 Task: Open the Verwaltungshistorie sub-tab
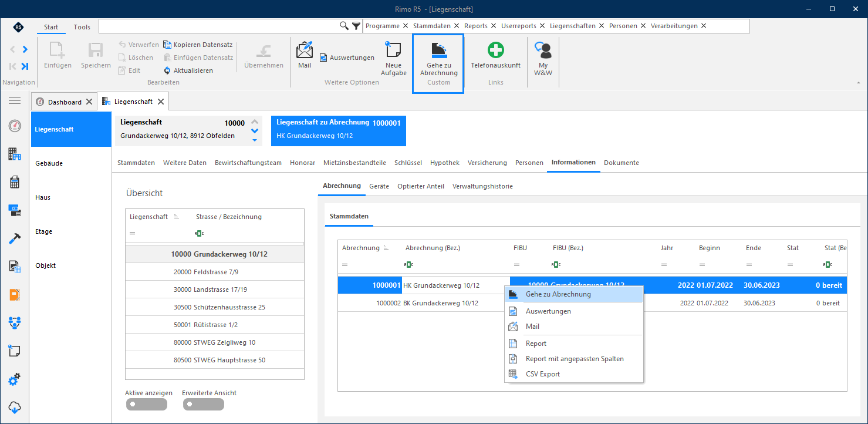(x=482, y=186)
